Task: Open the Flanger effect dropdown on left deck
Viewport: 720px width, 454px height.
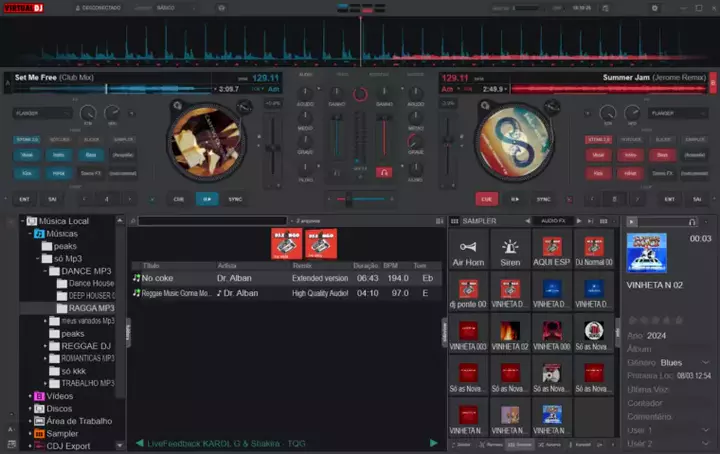Action: click(x=42, y=113)
